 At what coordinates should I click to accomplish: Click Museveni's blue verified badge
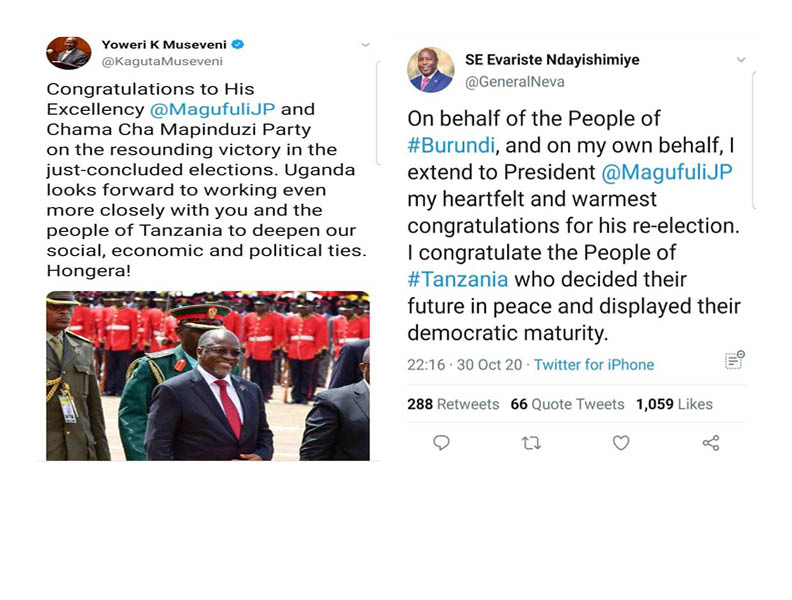(237, 44)
